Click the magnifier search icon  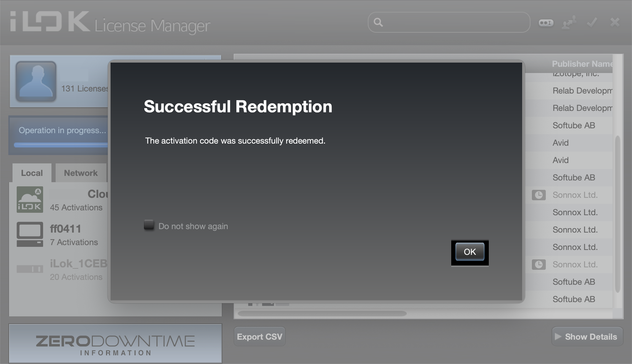point(378,23)
